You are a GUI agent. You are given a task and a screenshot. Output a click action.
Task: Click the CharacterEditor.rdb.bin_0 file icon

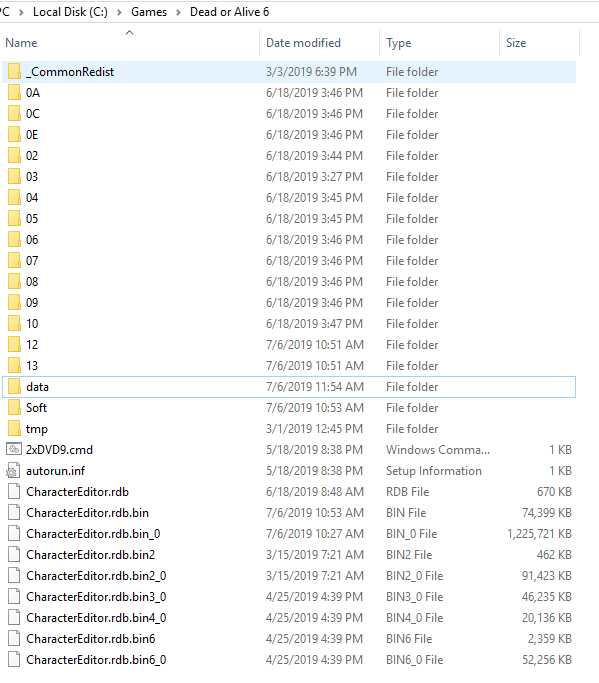click(14, 533)
